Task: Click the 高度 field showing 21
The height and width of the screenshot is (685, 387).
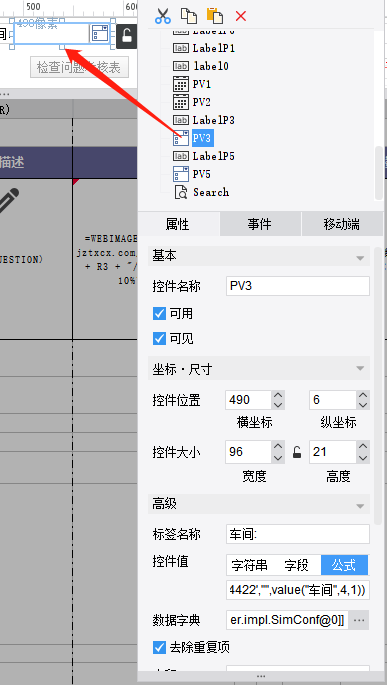Action: [x=333, y=452]
